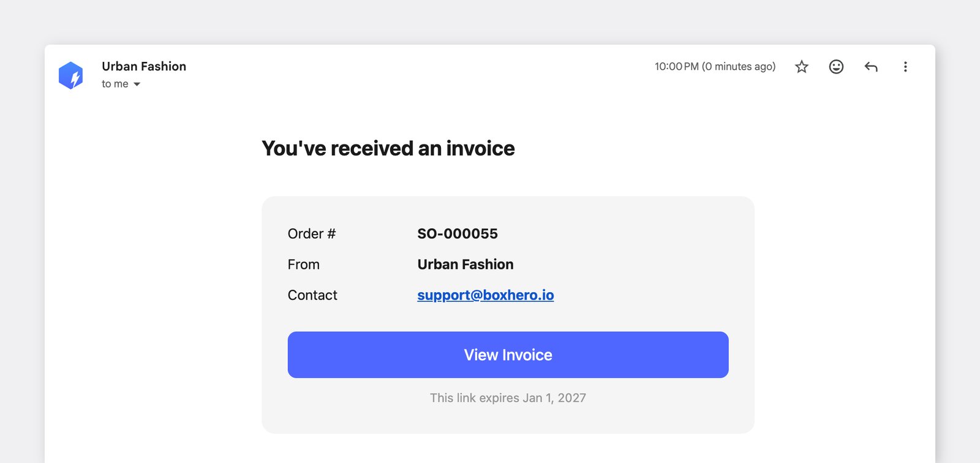Click the "to me" recipient text
Viewport: 980px width, 463px height.
115,84
